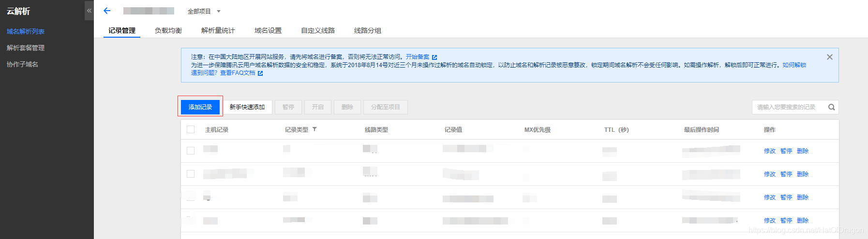Open 解析套餐管理 in sidebar
This screenshot has width=868, height=239.
pos(26,48)
